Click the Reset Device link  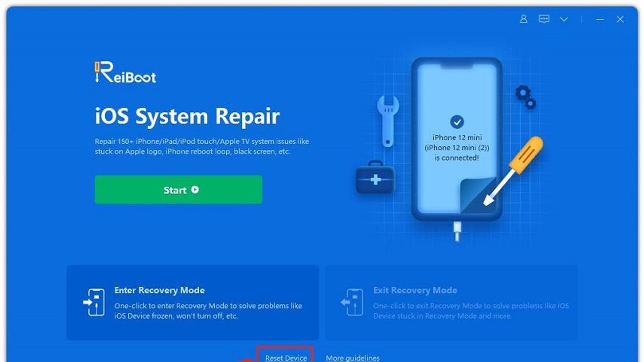point(286,358)
